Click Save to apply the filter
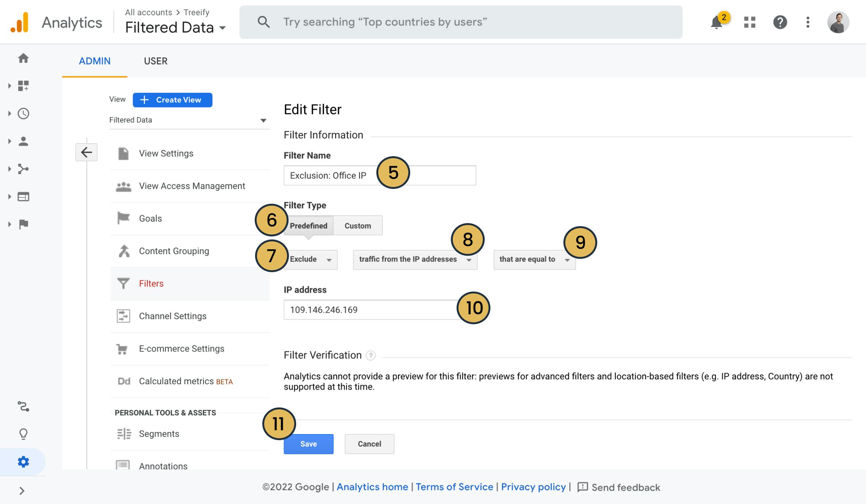This screenshot has height=504, width=866. point(308,444)
